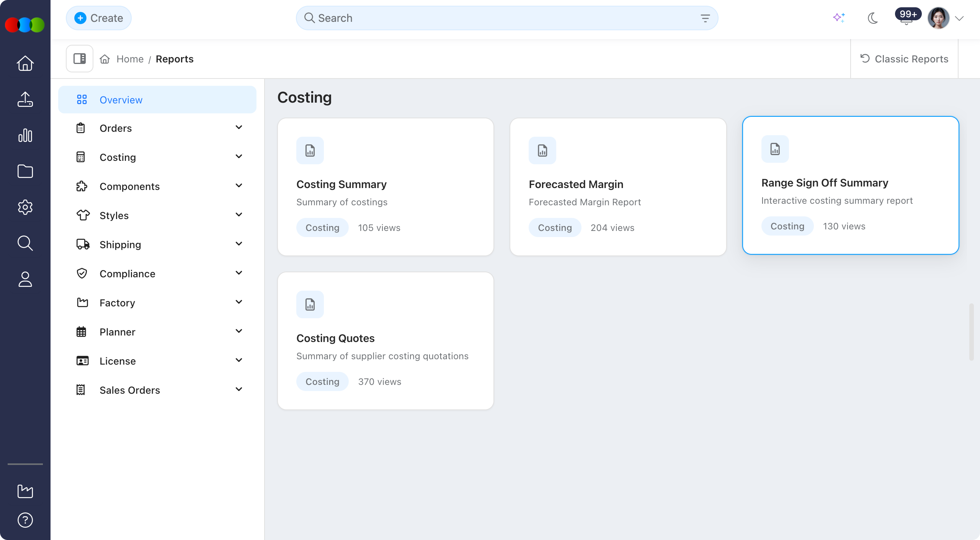The height and width of the screenshot is (540, 980).
Task: Click the Styles t-shirt icon
Action: coord(83,215)
